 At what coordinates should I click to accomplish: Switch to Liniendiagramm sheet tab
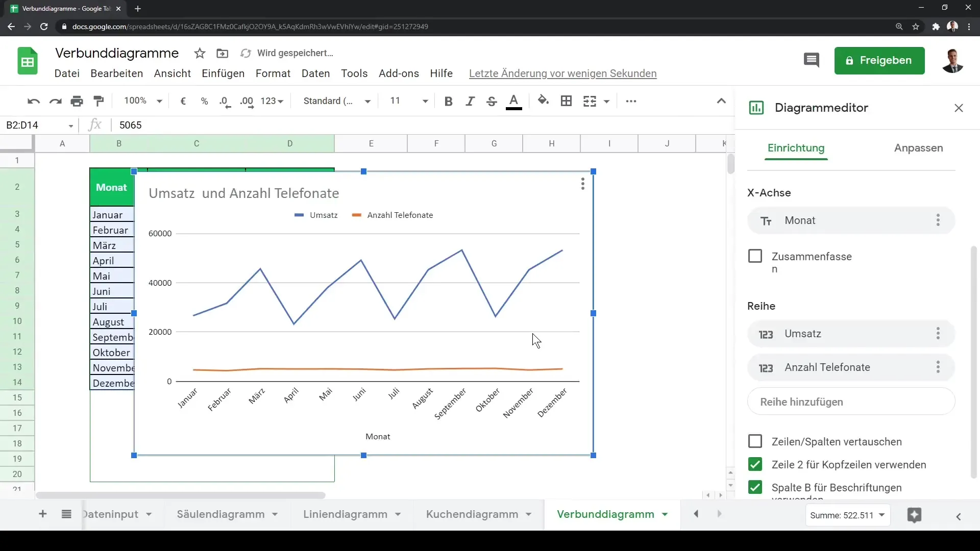pyautogui.click(x=345, y=514)
